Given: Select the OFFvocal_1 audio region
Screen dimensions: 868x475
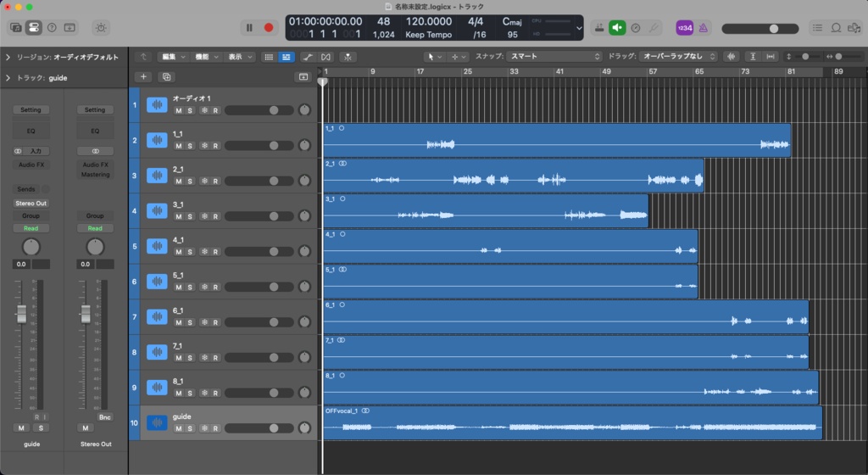Looking at the screenshot, I should (572, 423).
